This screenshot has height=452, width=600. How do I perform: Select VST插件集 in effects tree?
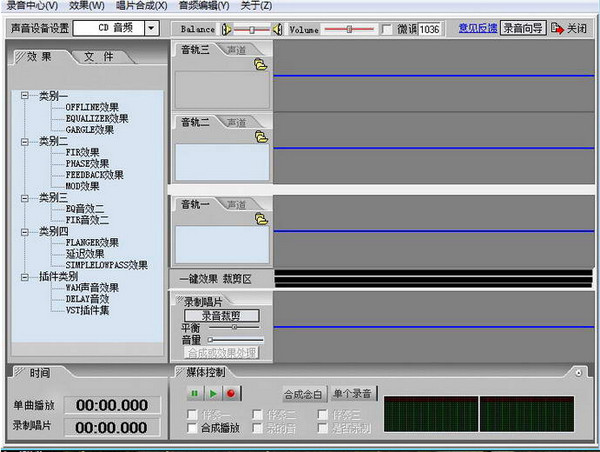click(x=87, y=310)
